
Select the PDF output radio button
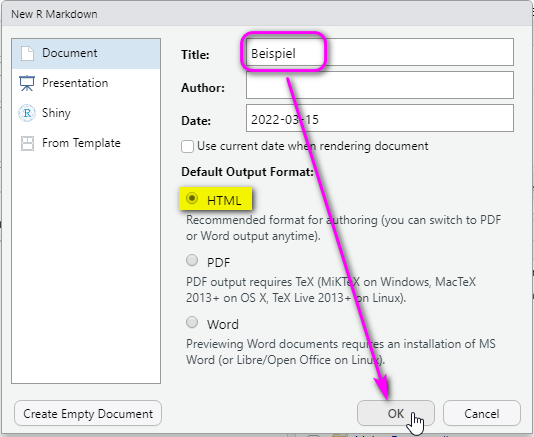[x=192, y=260]
